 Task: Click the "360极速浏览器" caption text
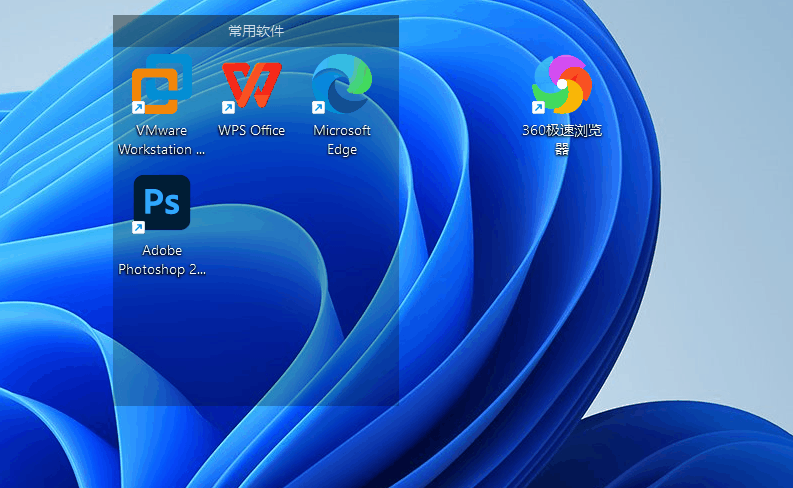(x=562, y=140)
